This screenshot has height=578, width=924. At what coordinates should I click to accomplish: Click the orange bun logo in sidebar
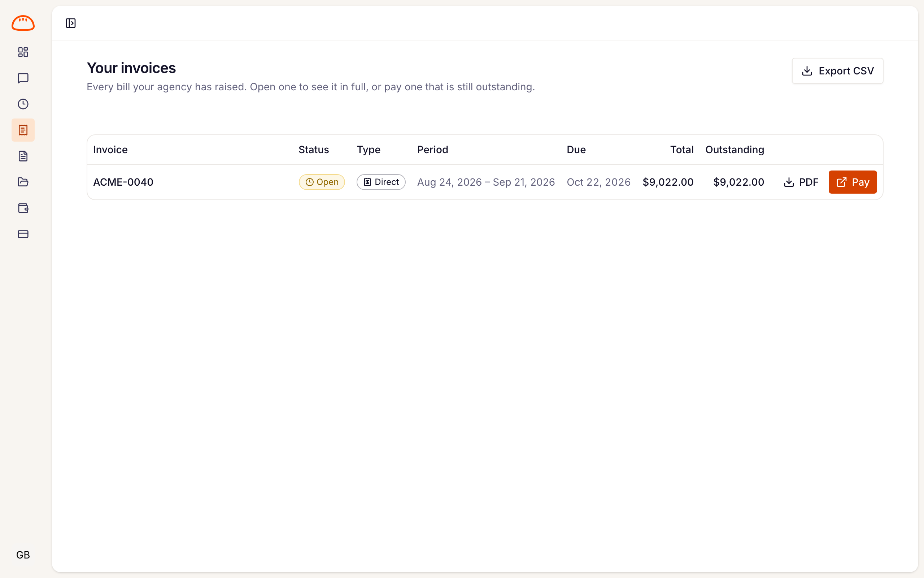(x=23, y=23)
